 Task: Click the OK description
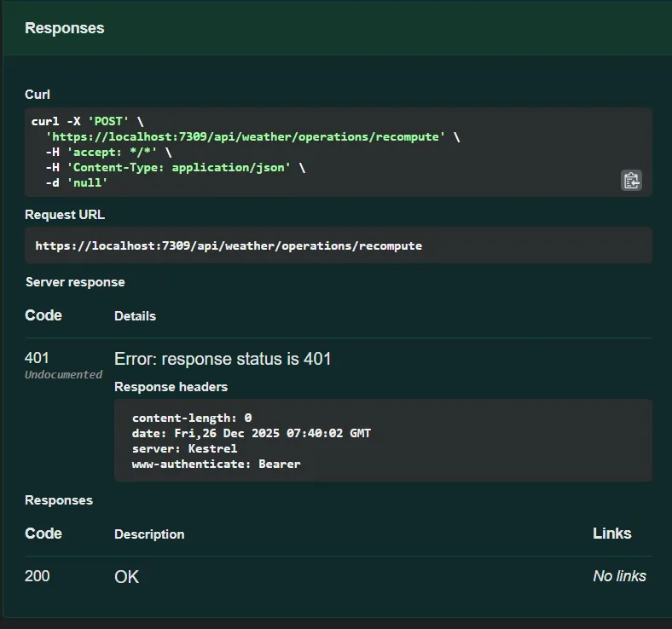tap(127, 577)
